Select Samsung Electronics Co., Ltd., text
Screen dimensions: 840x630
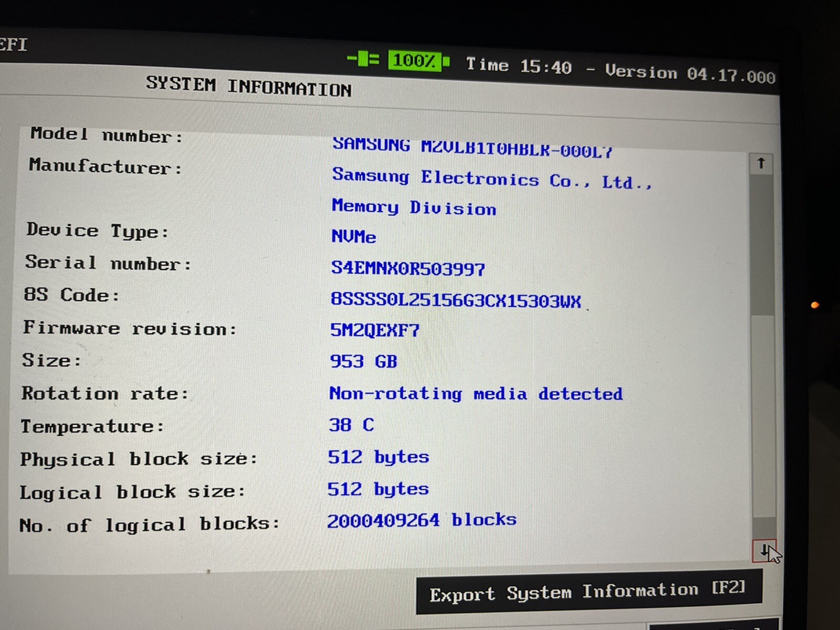(x=492, y=178)
